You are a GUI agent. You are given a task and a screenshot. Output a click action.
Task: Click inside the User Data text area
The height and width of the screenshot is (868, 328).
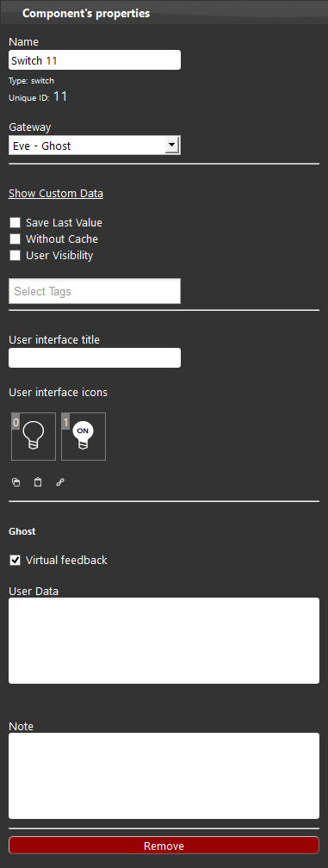pos(164,641)
